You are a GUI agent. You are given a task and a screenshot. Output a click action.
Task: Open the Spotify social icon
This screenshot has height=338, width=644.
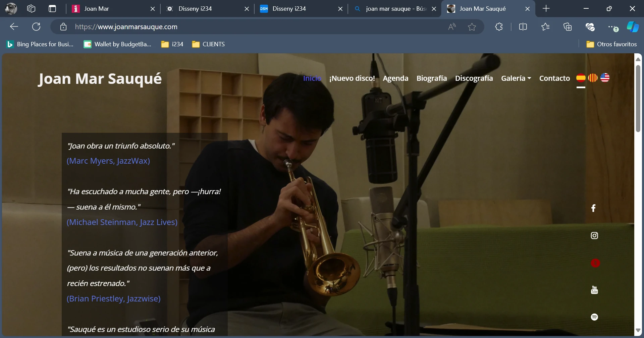tap(594, 317)
